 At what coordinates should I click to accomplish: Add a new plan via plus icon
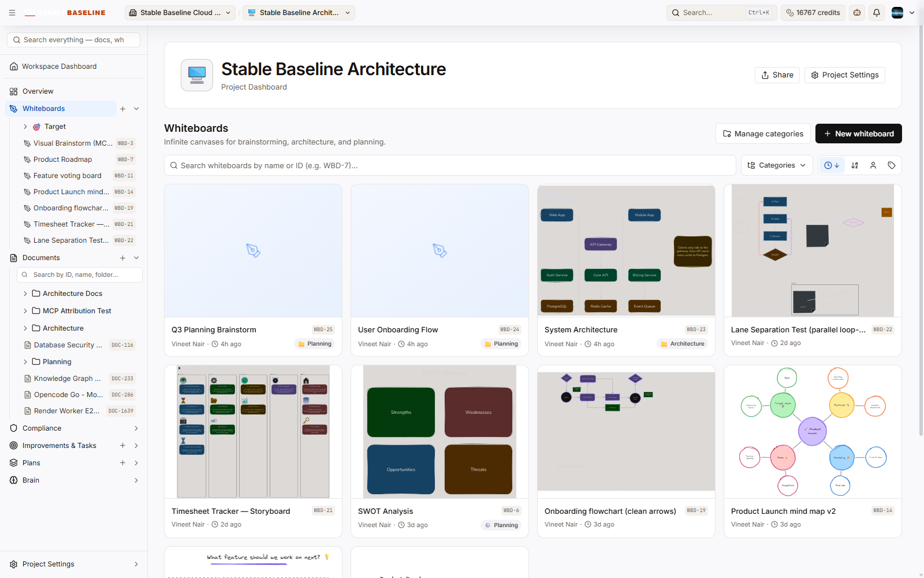coord(122,463)
